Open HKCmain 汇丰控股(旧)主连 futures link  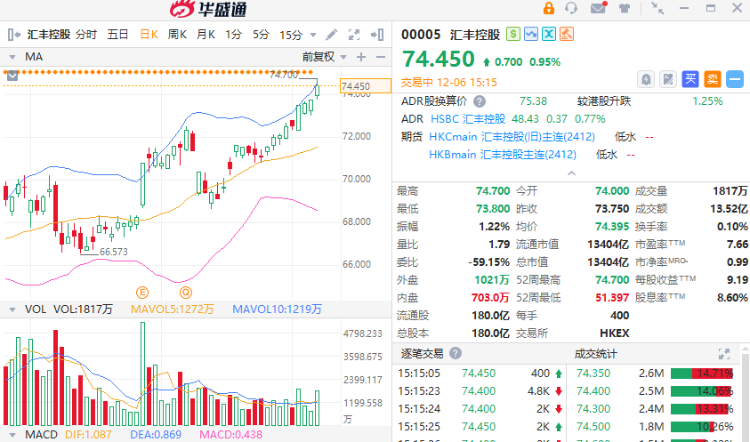click(512, 137)
